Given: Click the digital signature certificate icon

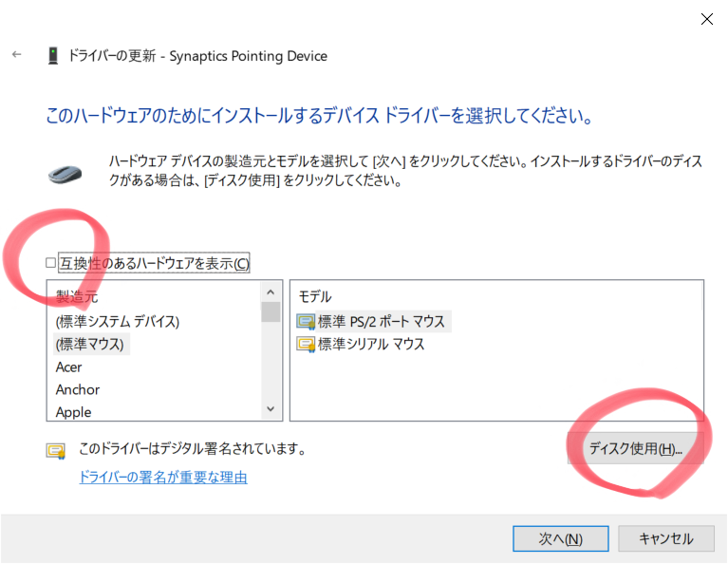Looking at the screenshot, I should point(56,449).
